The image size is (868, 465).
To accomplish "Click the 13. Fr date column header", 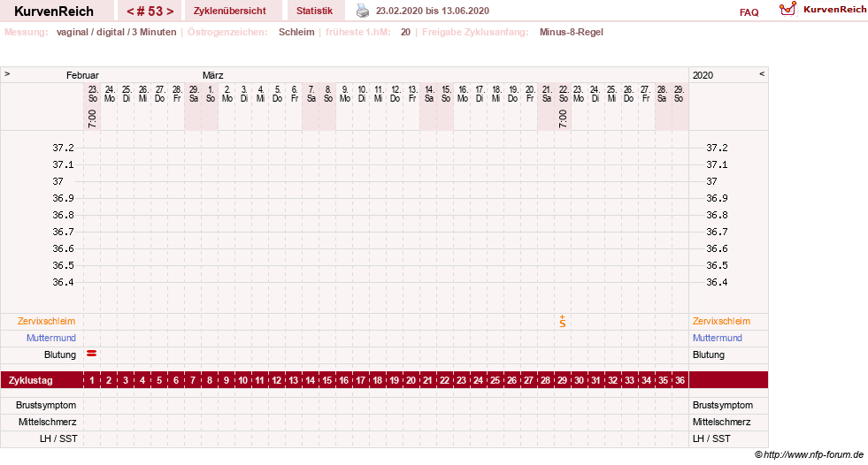I will pyautogui.click(x=412, y=94).
